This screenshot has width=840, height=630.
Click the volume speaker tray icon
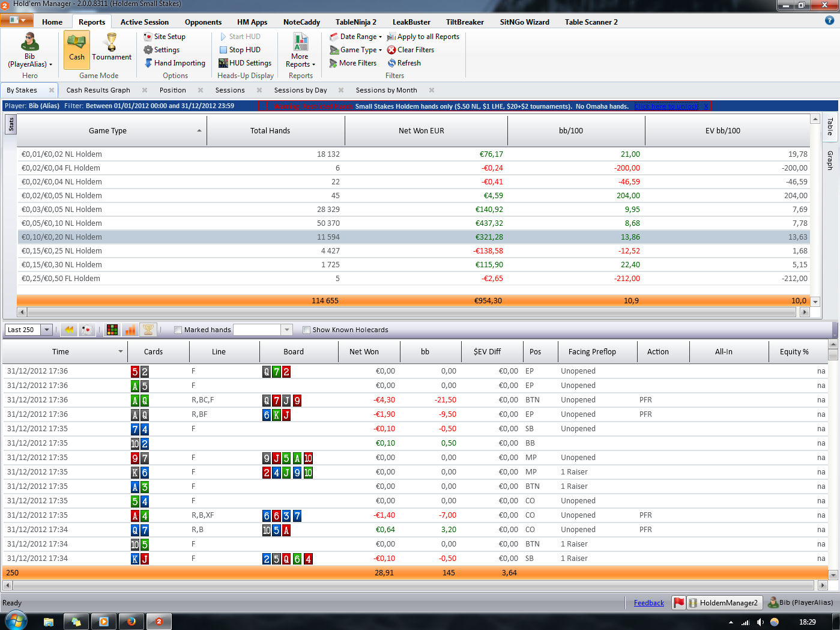tap(760, 622)
